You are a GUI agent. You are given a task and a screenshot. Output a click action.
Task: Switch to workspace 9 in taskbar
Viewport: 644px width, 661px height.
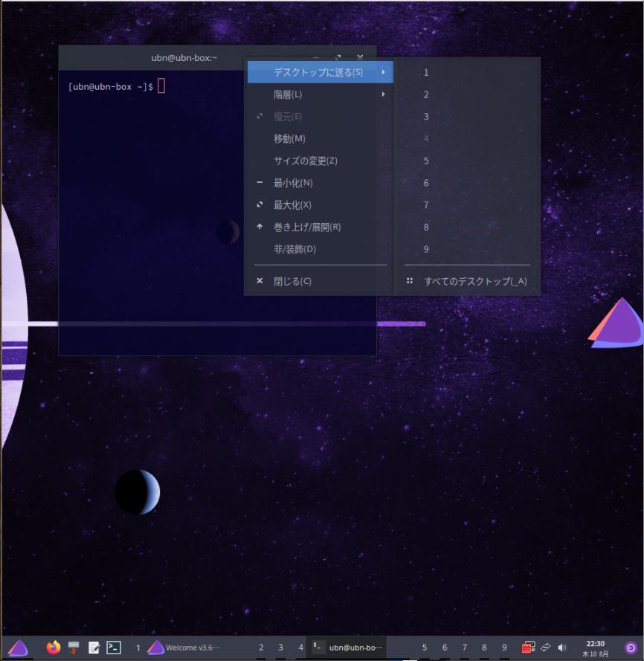coord(504,648)
